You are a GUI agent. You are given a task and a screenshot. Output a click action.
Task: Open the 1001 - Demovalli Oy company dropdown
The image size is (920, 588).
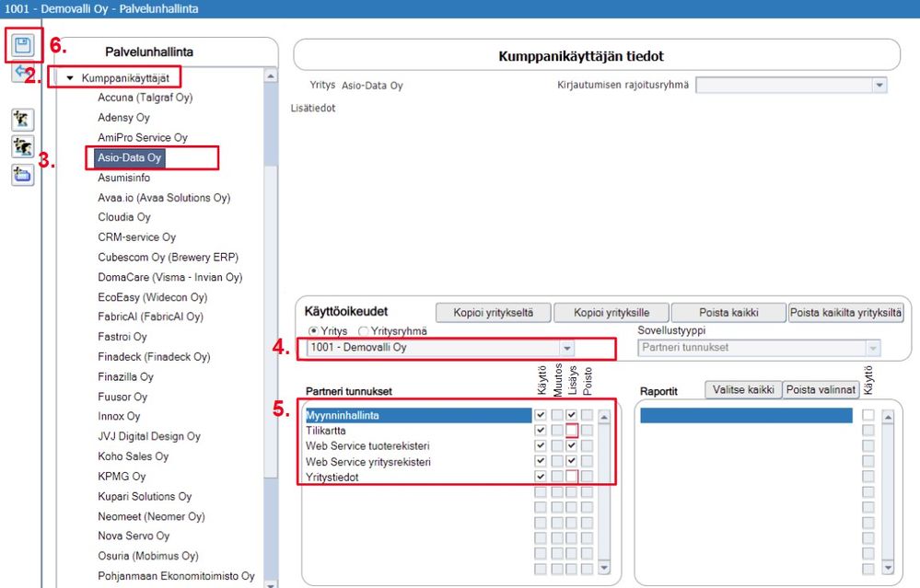[566, 348]
